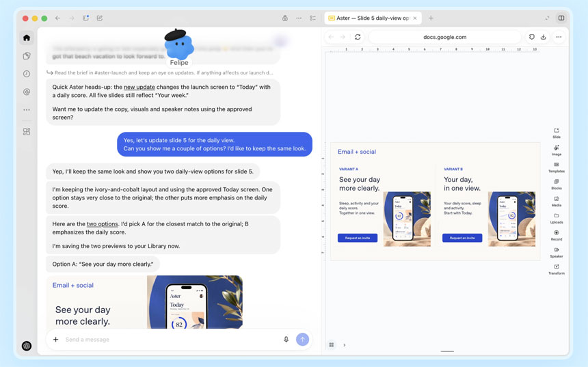Open a new browser tab with plus
588x367 pixels.
point(431,18)
